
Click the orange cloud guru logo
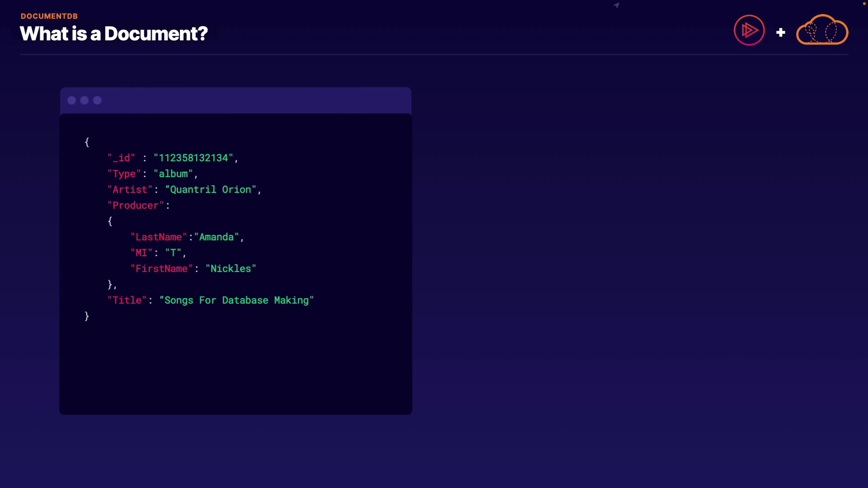coord(822,30)
